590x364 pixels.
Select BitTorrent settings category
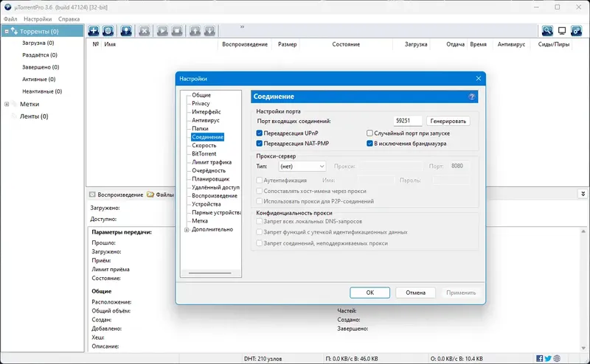(204, 154)
